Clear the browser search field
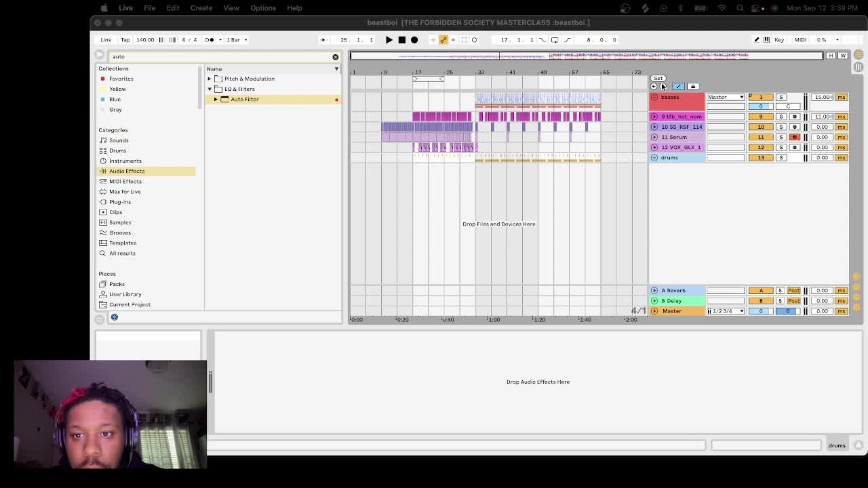The width and height of the screenshot is (868, 488). coord(335,57)
